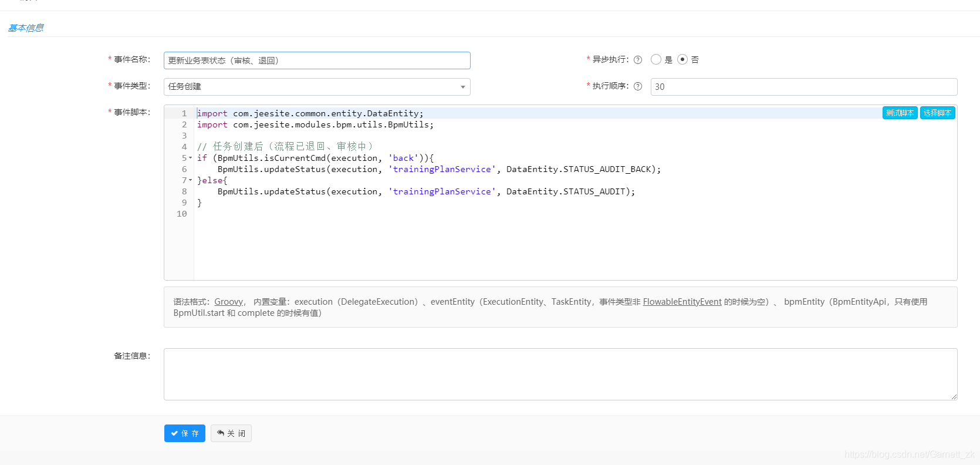Screen dimensions: 980x465
Task: Click help icon next to 执行顺序
Action: pos(638,86)
